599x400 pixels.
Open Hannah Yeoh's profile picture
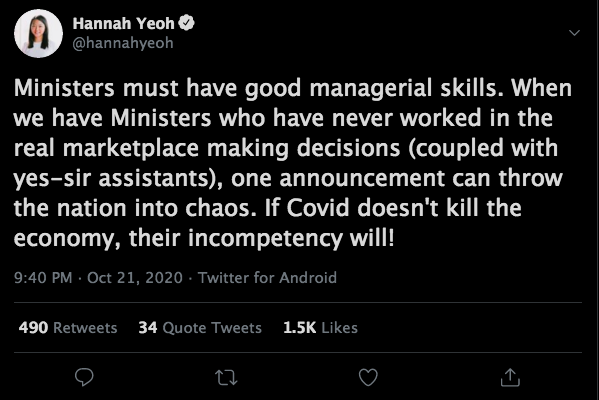pyautogui.click(x=38, y=34)
